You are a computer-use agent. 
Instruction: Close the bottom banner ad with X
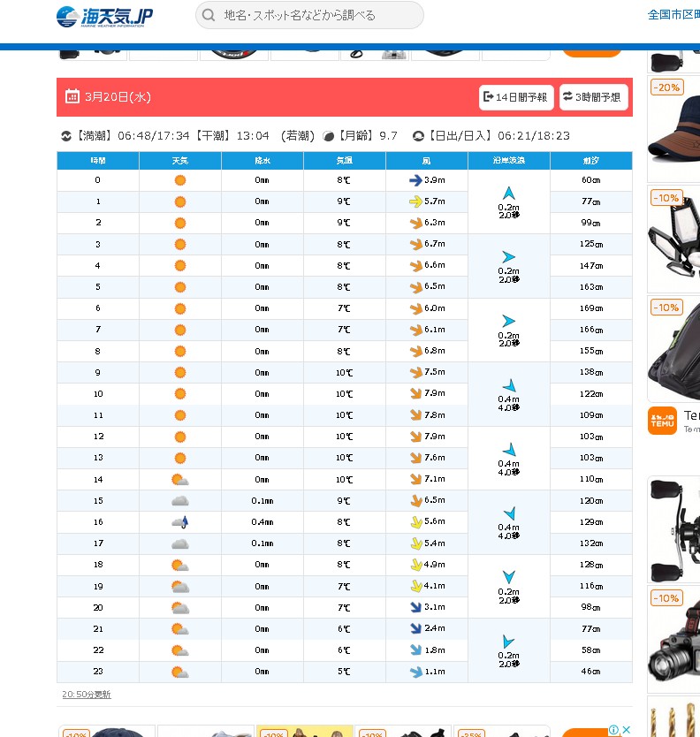626,730
